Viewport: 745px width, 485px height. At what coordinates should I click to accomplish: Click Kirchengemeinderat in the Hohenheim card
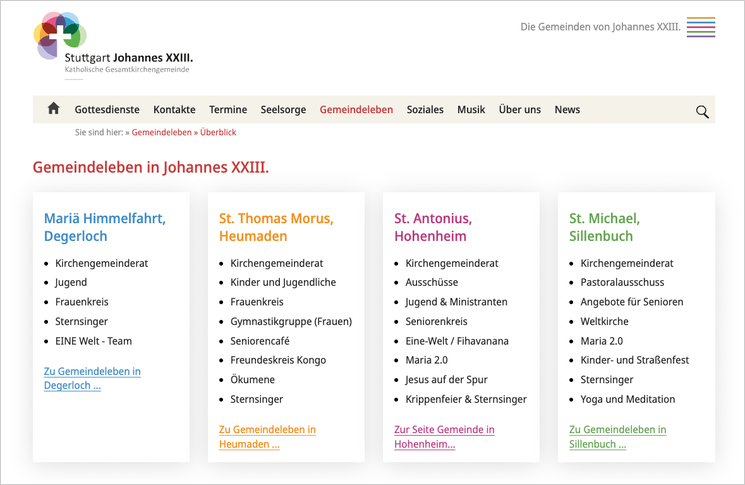[452, 263]
